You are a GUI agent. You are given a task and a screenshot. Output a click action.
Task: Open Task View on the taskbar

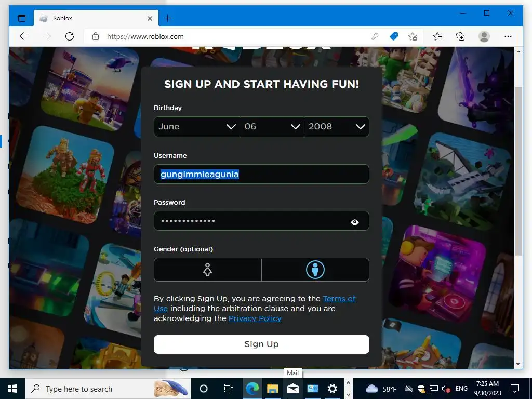click(229, 389)
